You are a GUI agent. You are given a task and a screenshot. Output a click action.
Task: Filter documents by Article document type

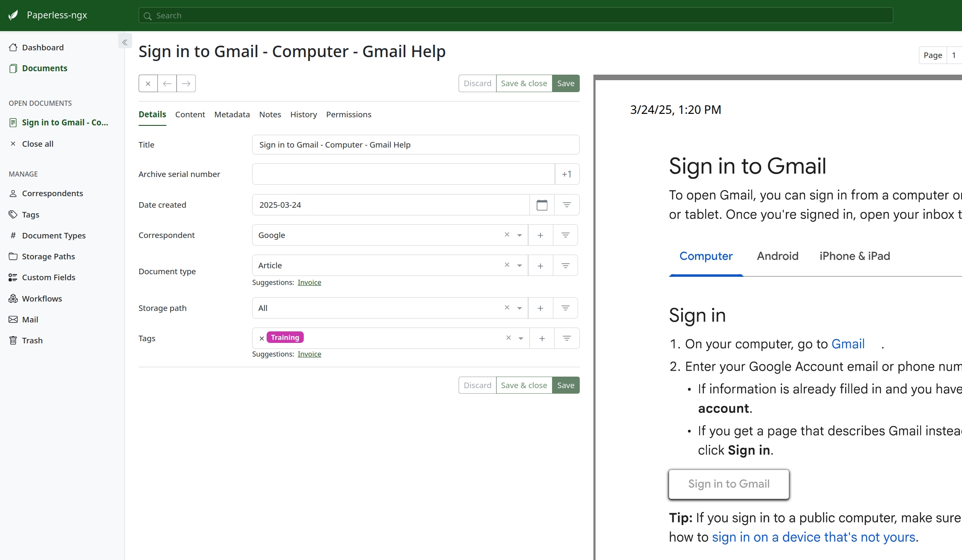566,265
